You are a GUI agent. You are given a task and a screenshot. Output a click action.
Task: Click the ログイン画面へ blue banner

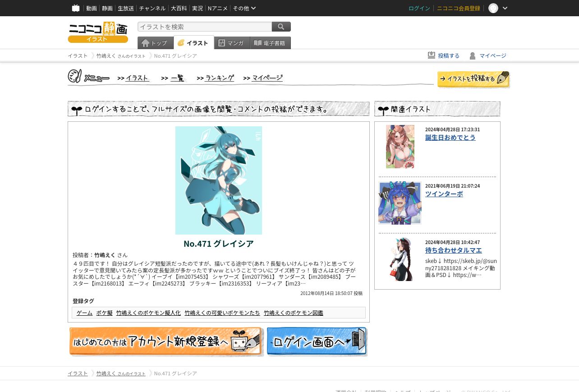317,342
